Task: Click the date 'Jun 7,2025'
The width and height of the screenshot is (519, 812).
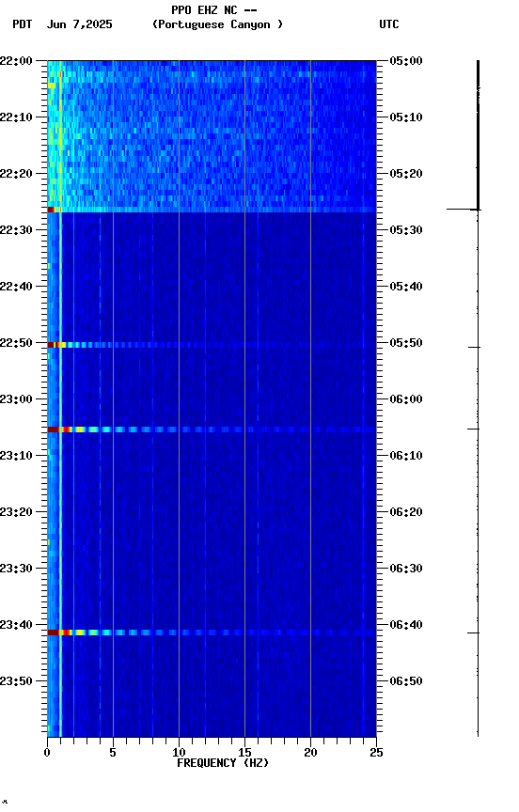Action: 79,24
